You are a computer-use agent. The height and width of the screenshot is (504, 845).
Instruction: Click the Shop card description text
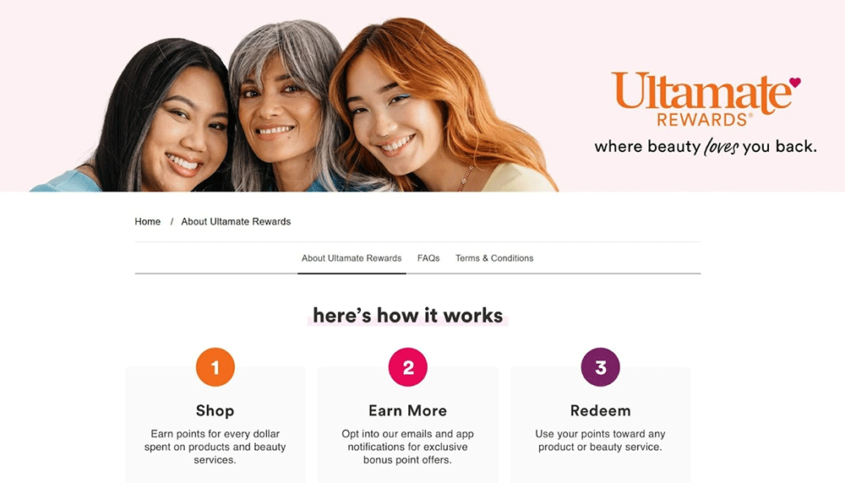click(215, 447)
